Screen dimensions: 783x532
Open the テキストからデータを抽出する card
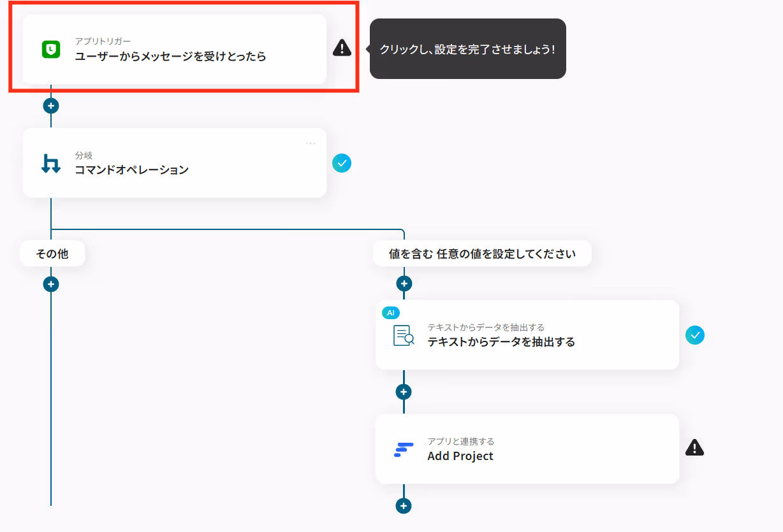[x=527, y=335]
